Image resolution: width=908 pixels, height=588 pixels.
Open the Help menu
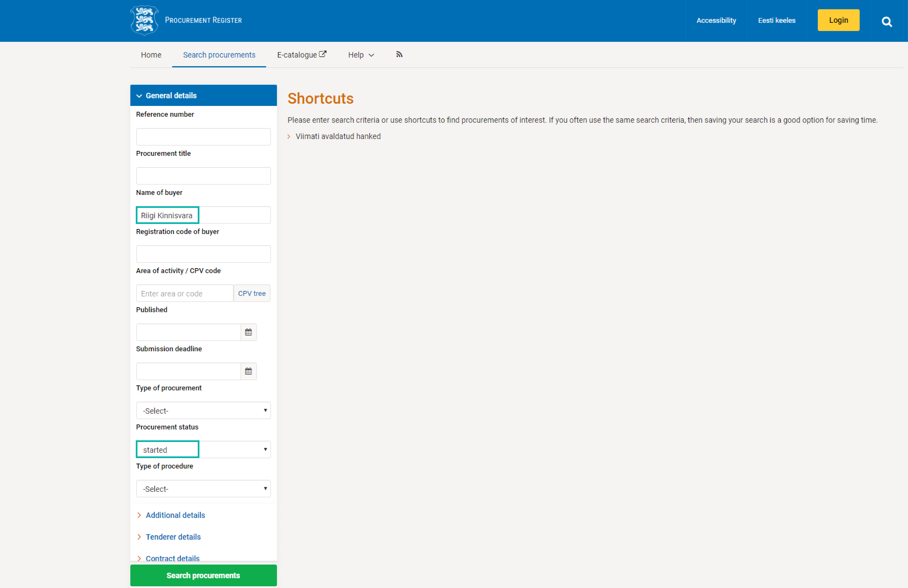[x=360, y=55]
